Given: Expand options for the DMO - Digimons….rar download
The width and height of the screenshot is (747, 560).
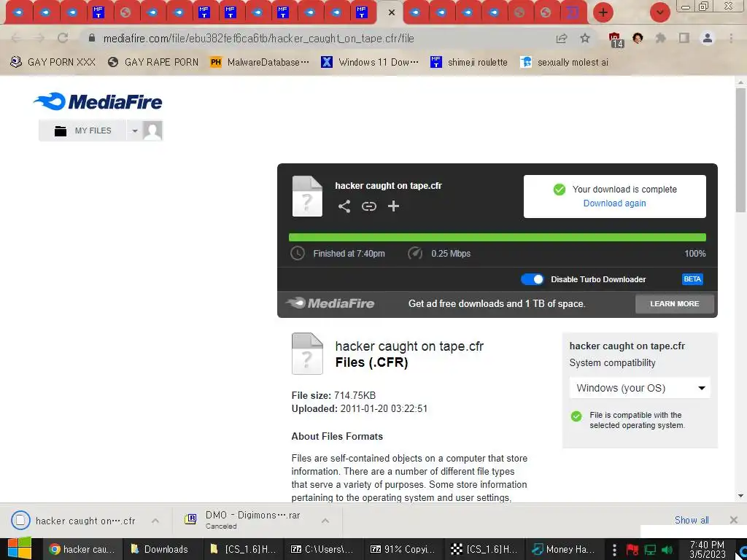Looking at the screenshot, I should tap(325, 521).
